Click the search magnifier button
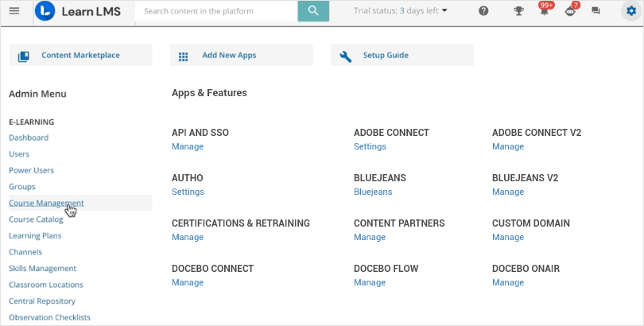 [313, 11]
